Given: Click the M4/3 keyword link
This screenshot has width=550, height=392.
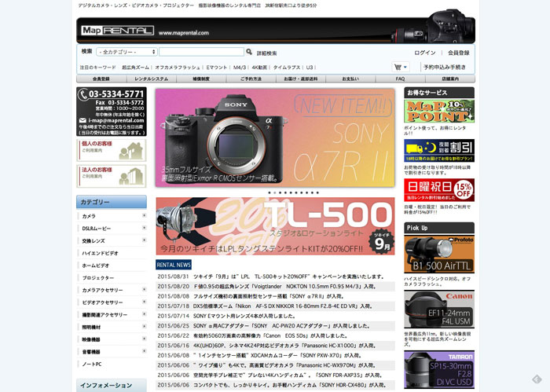Looking at the screenshot, I should point(240,68).
